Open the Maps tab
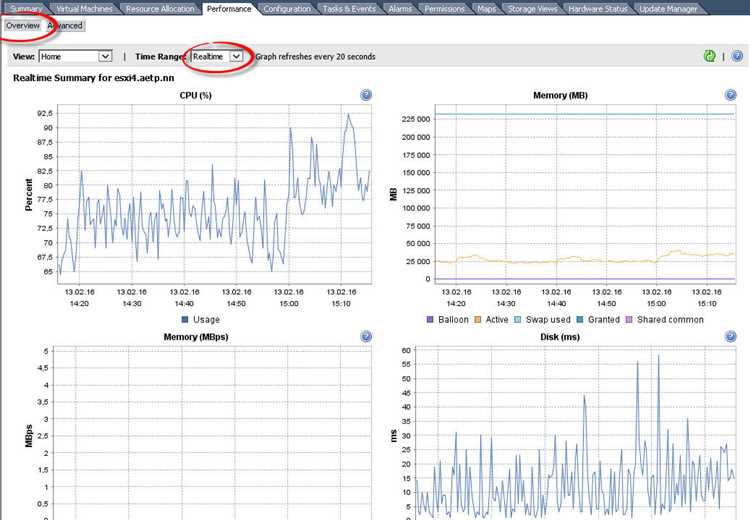 486,9
